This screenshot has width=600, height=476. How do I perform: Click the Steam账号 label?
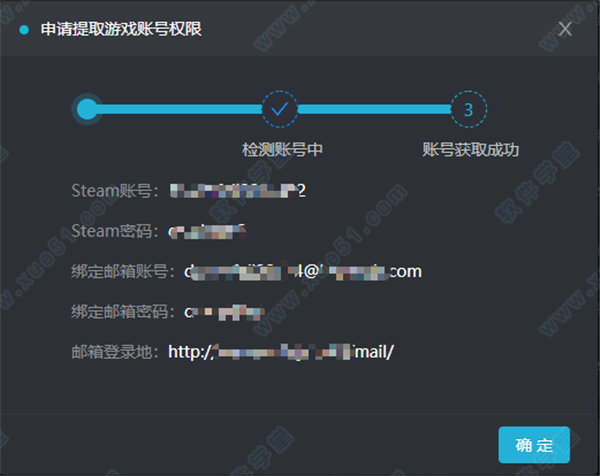click(115, 190)
